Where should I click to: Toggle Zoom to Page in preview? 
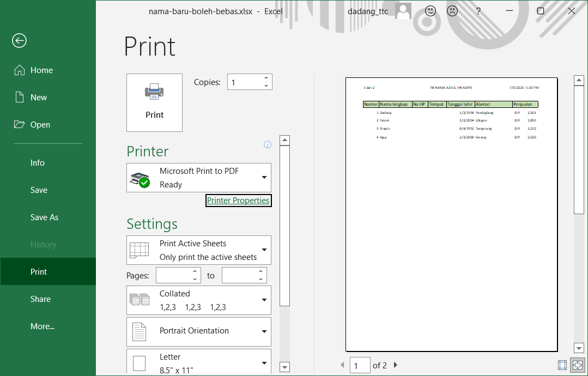[x=577, y=365]
